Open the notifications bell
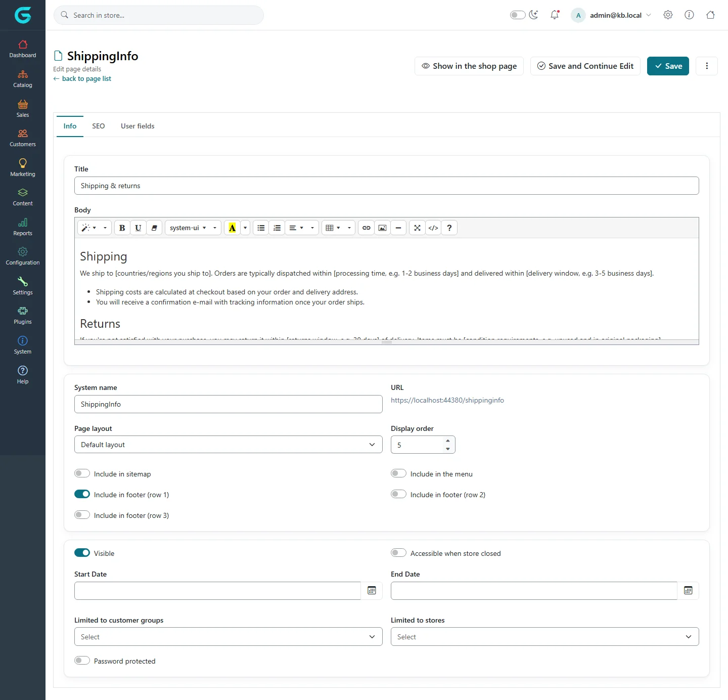Image resolution: width=728 pixels, height=700 pixels. coord(555,15)
